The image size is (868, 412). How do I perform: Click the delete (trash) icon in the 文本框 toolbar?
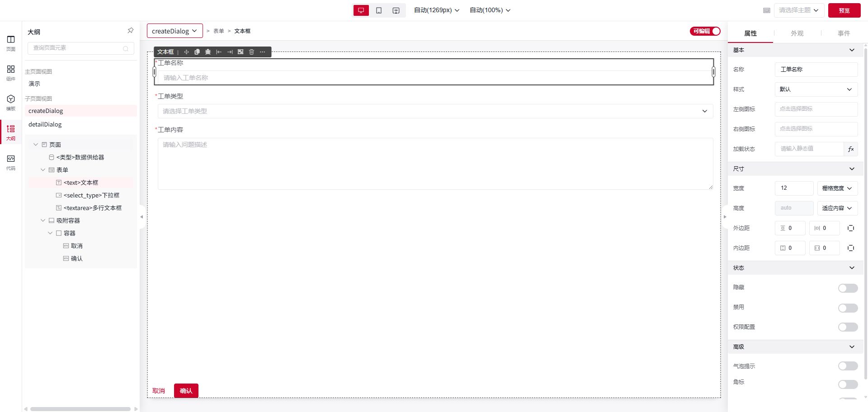[x=252, y=52]
